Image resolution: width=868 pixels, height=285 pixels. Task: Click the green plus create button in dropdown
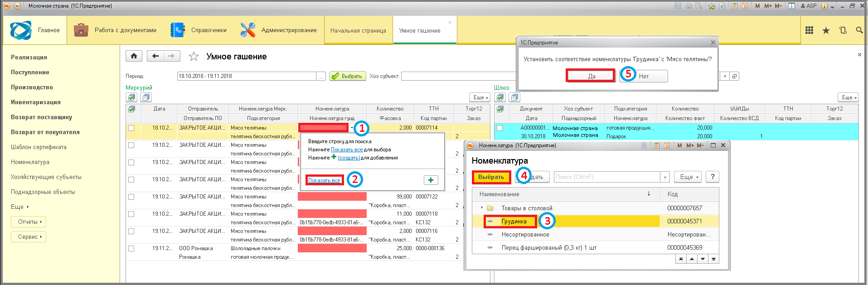click(431, 180)
